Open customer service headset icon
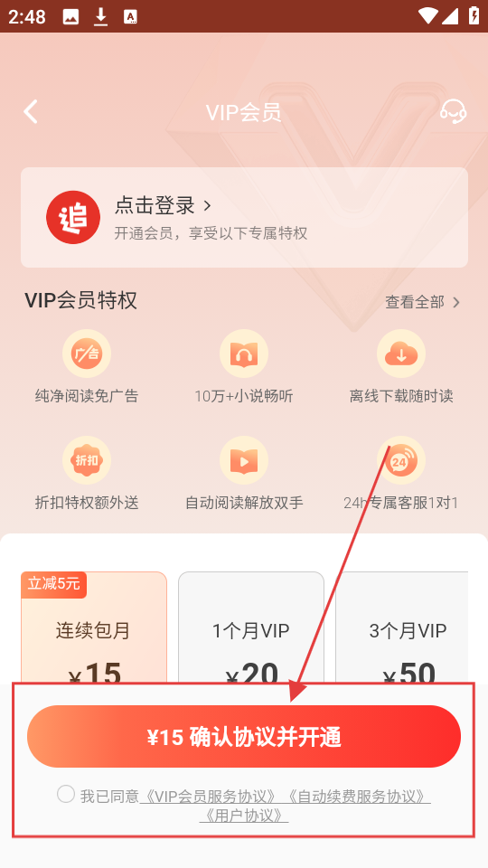This screenshot has width=488, height=868. 453,111
